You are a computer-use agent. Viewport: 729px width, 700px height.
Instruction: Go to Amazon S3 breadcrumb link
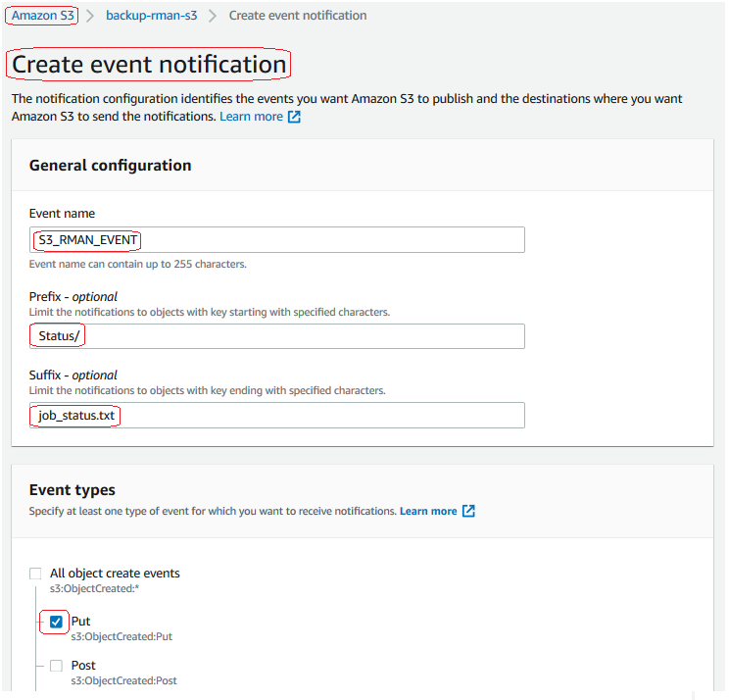[x=43, y=16]
